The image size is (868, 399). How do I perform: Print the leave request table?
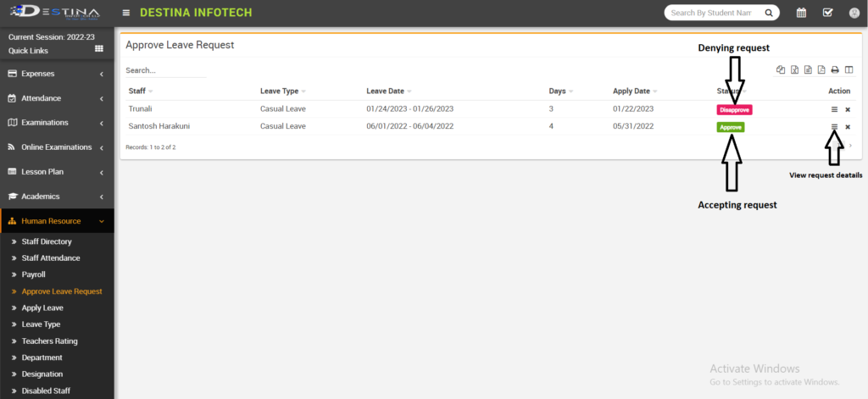click(x=835, y=69)
